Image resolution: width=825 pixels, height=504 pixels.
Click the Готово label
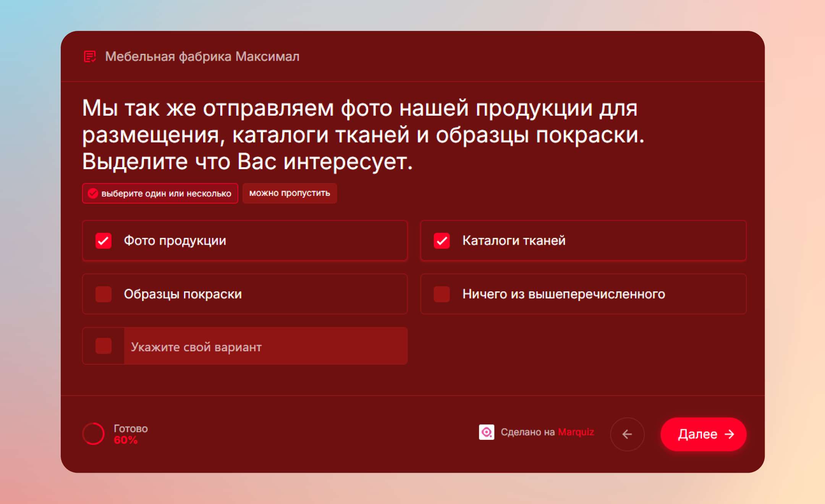point(131,428)
